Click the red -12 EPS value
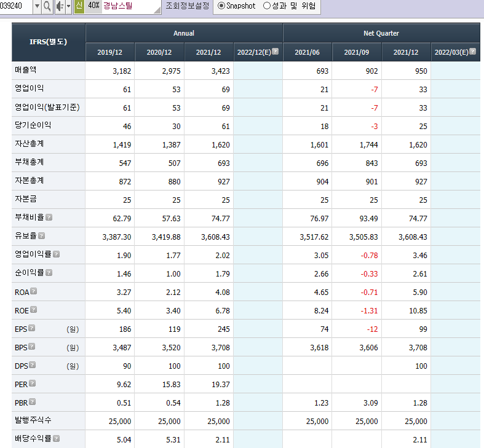484x448 pixels. (x=372, y=329)
